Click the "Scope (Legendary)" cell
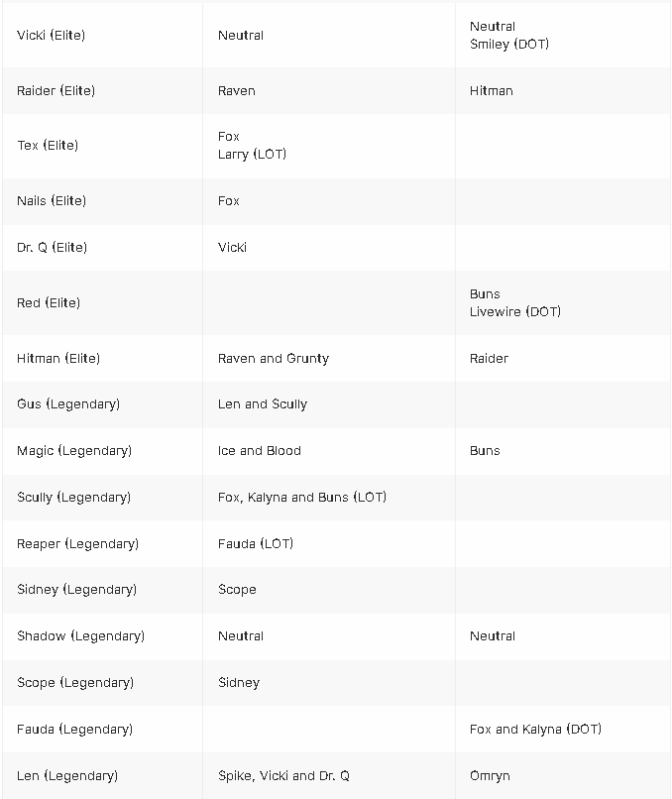The height and width of the screenshot is (799, 672). pyautogui.click(x=75, y=683)
